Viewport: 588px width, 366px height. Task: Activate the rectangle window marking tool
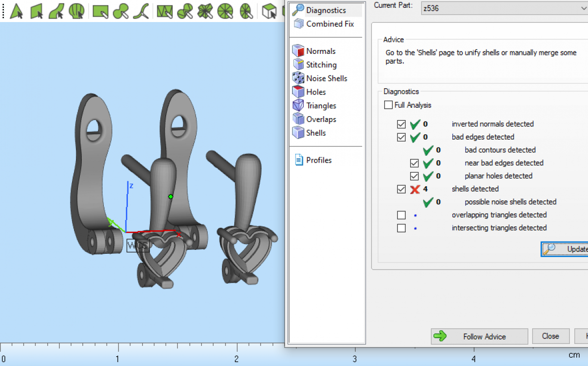[100, 11]
